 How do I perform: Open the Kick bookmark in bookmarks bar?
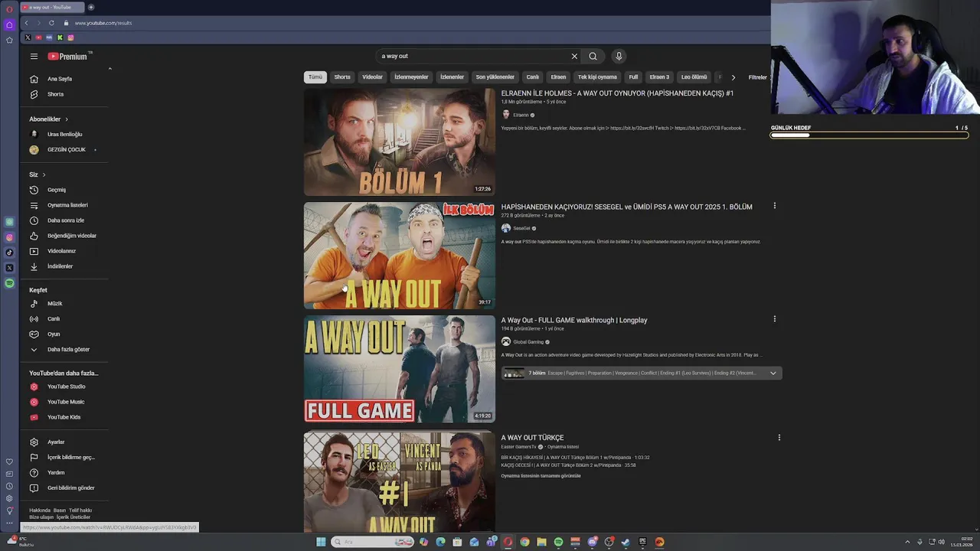(x=60, y=37)
